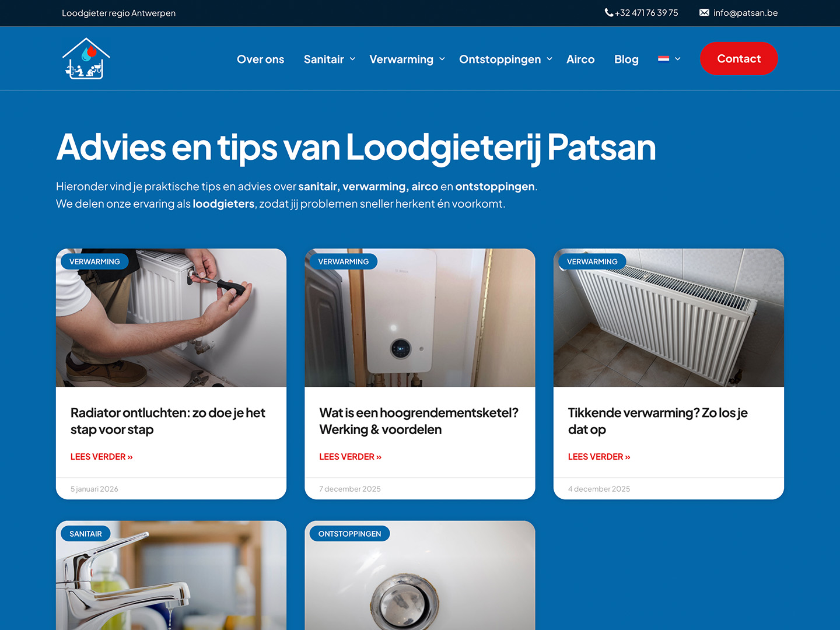The image size is (840, 630).
Task: Click the phone icon in the top bar
Action: (608, 12)
